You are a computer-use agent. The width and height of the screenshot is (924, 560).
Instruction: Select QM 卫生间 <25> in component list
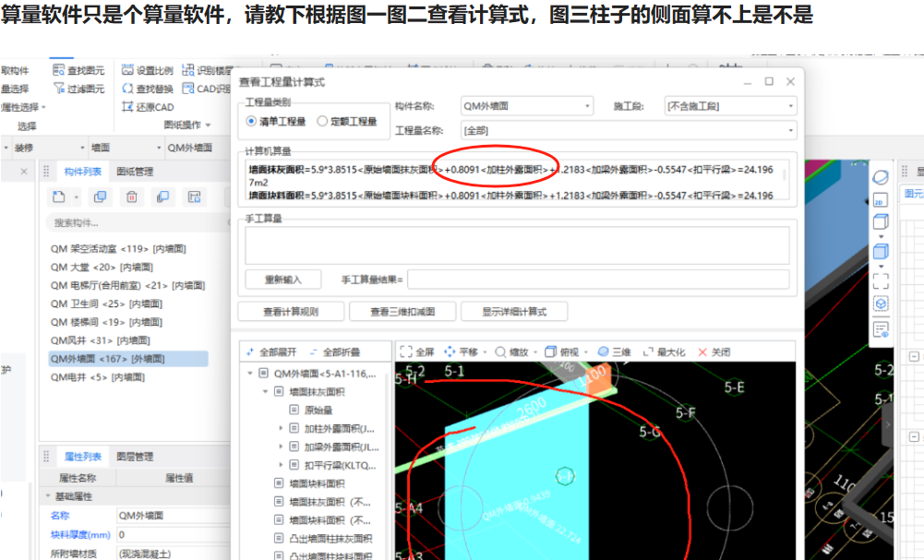(106, 304)
